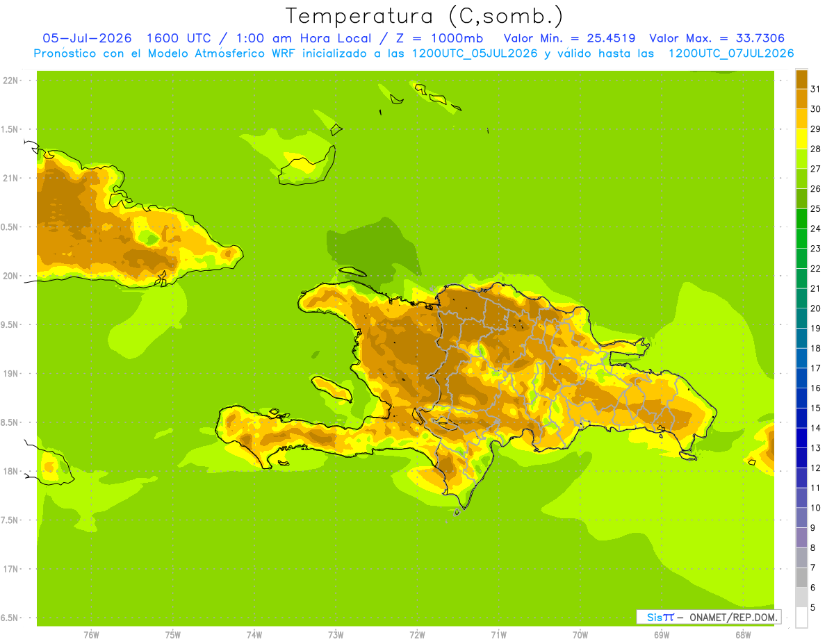Pick the brown colorbar swatch above 31

801,79
